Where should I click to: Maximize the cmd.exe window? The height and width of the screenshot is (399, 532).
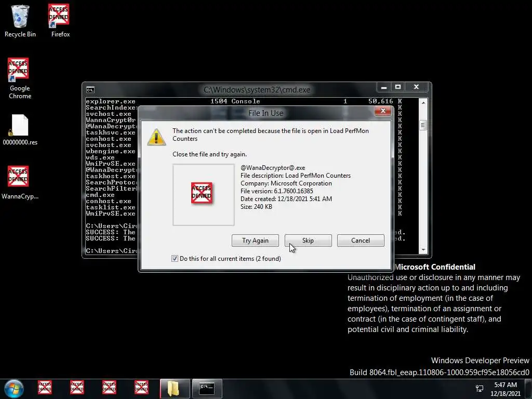398,87
